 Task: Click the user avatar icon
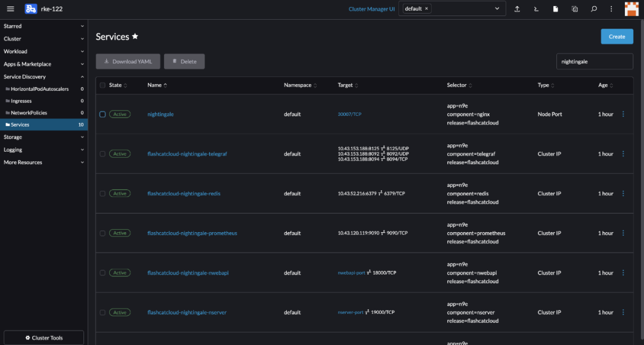tap(631, 9)
